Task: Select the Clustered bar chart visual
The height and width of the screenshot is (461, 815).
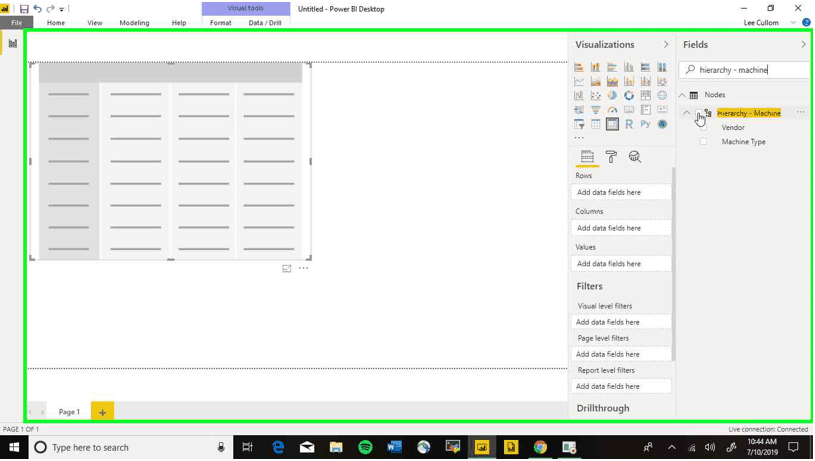Action: (612, 67)
